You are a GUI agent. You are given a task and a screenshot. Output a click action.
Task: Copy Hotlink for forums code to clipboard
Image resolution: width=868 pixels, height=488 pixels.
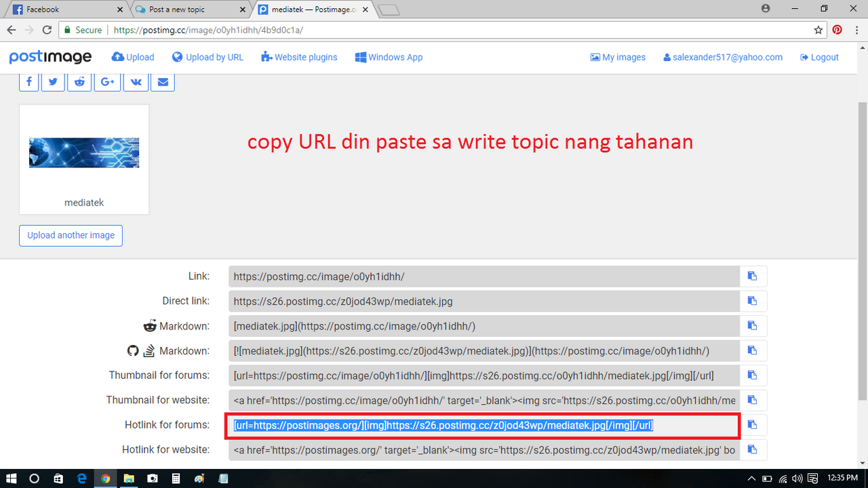[753, 425]
